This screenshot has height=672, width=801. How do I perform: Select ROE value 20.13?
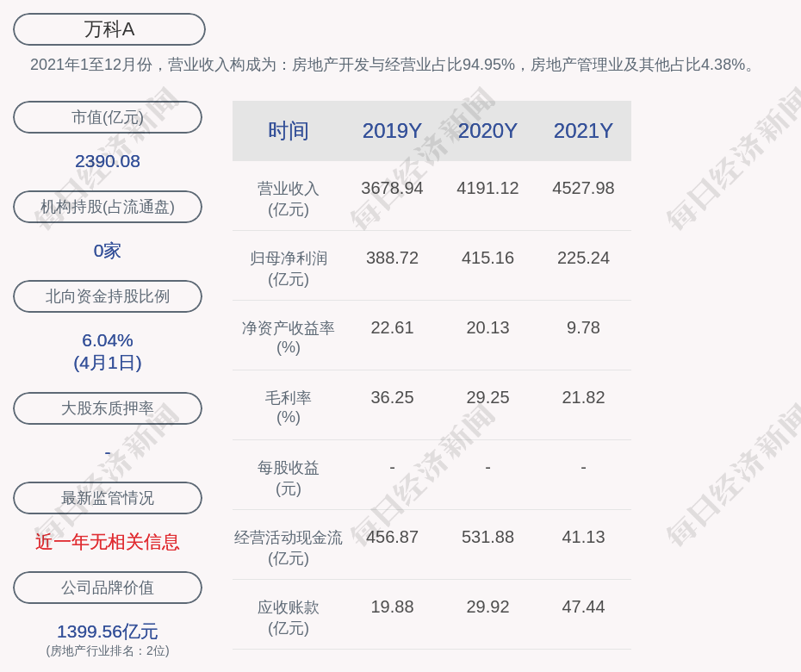[487, 327]
